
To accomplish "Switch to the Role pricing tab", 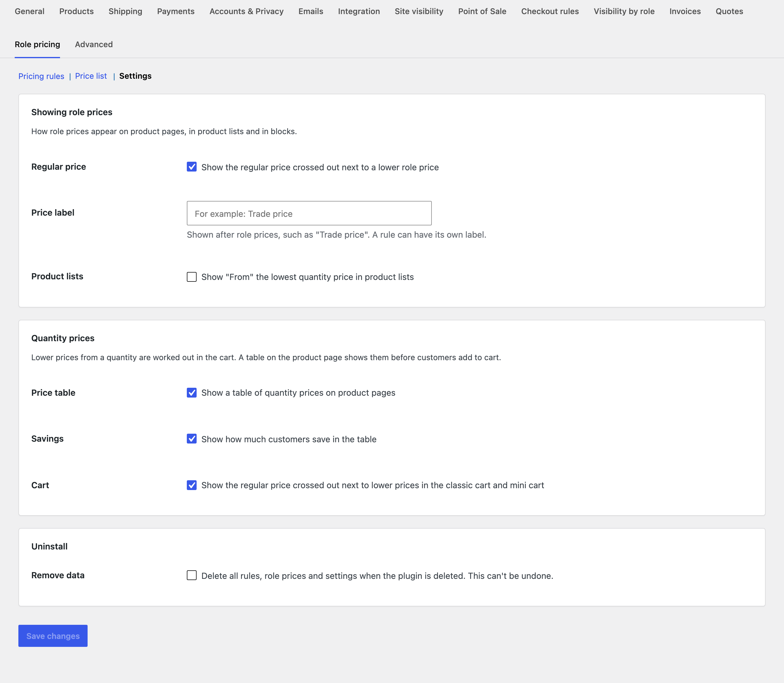I will [x=37, y=44].
